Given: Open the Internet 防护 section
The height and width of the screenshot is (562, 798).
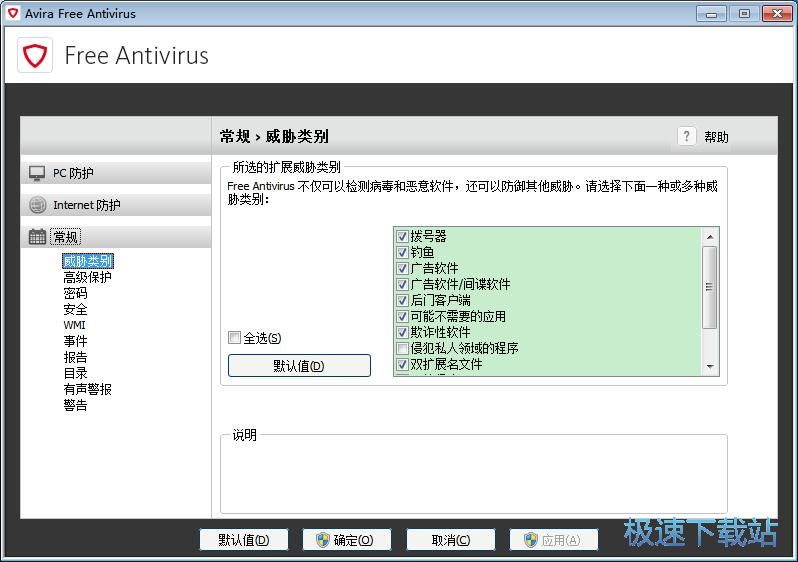Looking at the screenshot, I should pos(116,205).
